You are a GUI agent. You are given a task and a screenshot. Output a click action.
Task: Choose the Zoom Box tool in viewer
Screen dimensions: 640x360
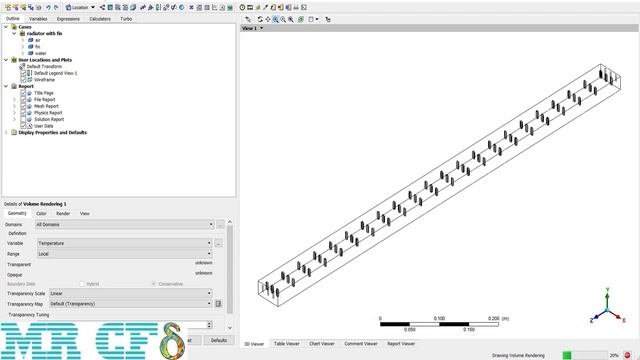283,19
